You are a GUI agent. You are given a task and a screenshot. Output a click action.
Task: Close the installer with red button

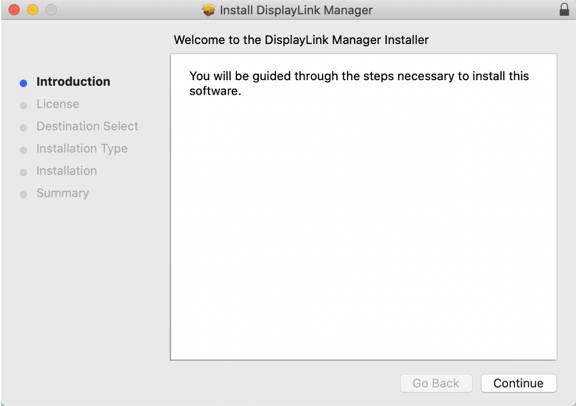click(x=14, y=10)
